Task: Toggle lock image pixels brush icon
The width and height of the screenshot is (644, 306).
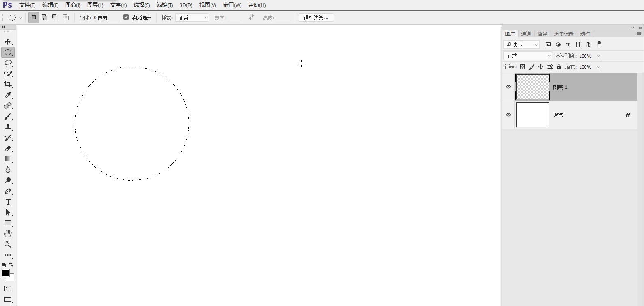Action: (x=531, y=67)
